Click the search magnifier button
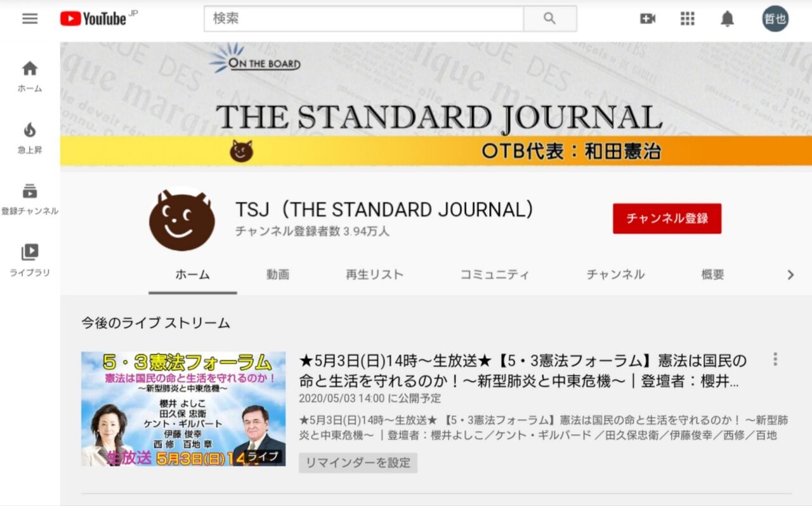812x506 pixels. click(x=550, y=18)
